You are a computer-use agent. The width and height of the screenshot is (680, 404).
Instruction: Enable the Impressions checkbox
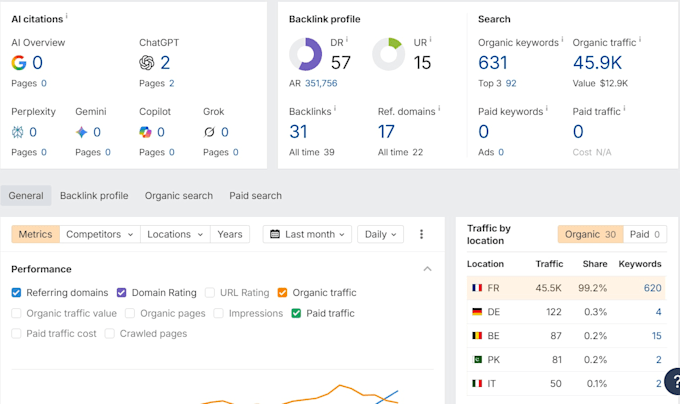click(x=219, y=313)
